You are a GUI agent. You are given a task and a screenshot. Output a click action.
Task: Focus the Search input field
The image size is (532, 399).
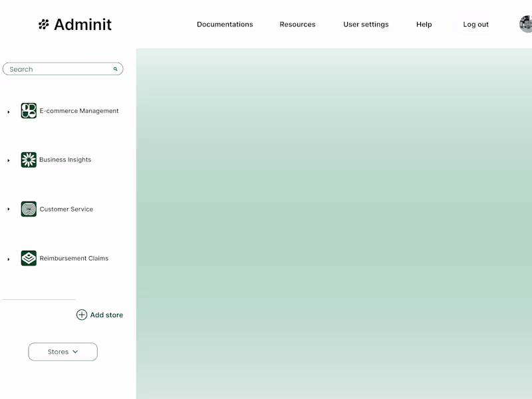[x=63, y=69]
